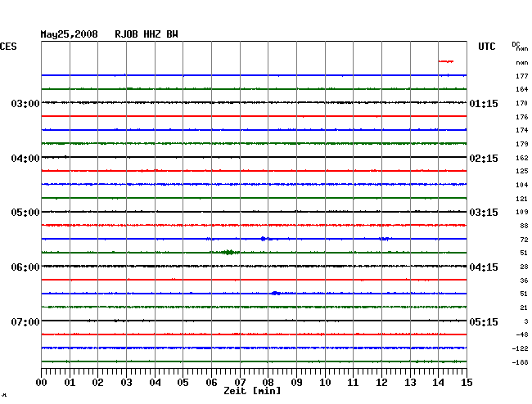Click the DC value 72
Viewport: 532px width, 404px height.
point(524,240)
